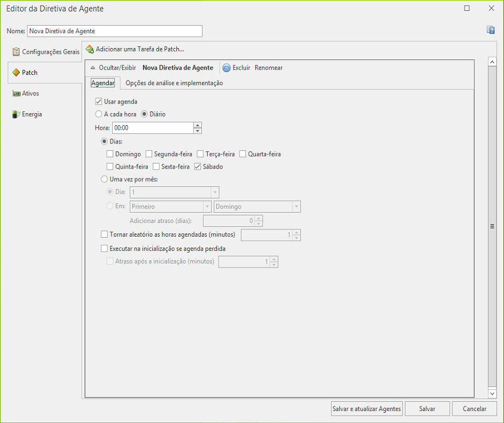Click the blue Excluir minus icon
Screen dimensions: 504x423
227,68
